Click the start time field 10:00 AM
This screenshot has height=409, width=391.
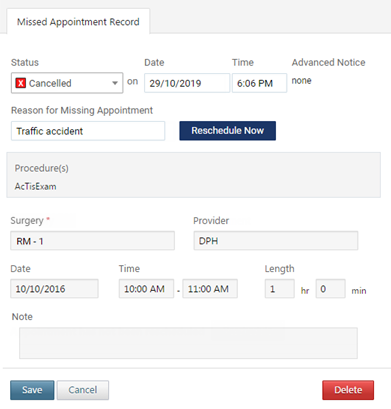coord(146,289)
